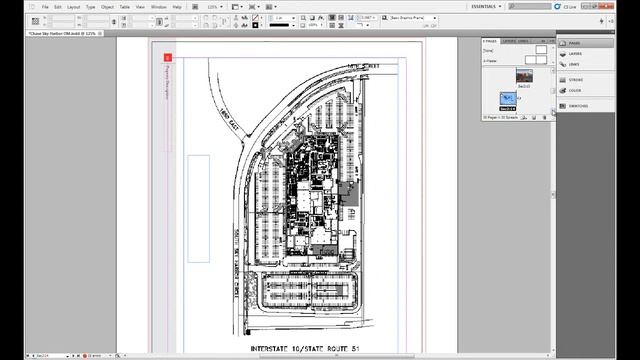Click the CS Live button
Screen dimensions: 640x360
pos(566,7)
